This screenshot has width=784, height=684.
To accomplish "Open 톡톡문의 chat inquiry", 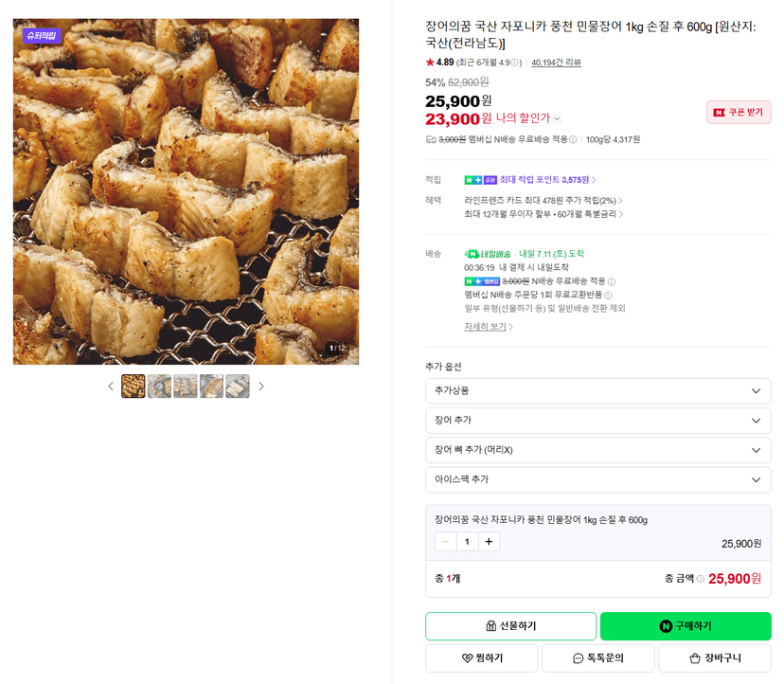I will [598, 658].
